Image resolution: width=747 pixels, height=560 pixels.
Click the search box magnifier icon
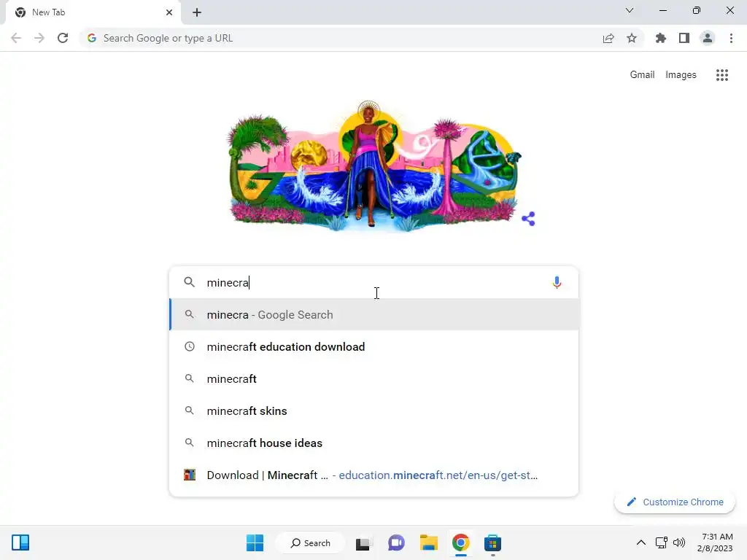(189, 282)
